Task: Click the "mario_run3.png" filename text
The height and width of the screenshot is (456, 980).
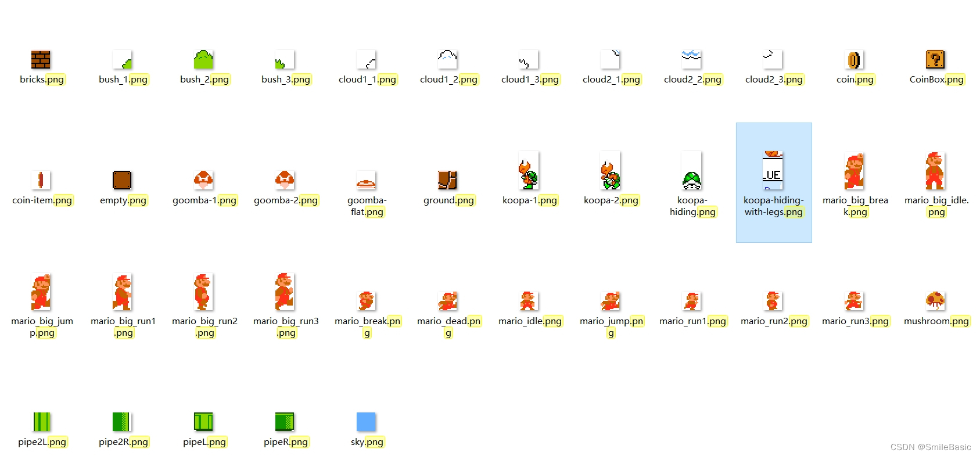Action: click(855, 321)
